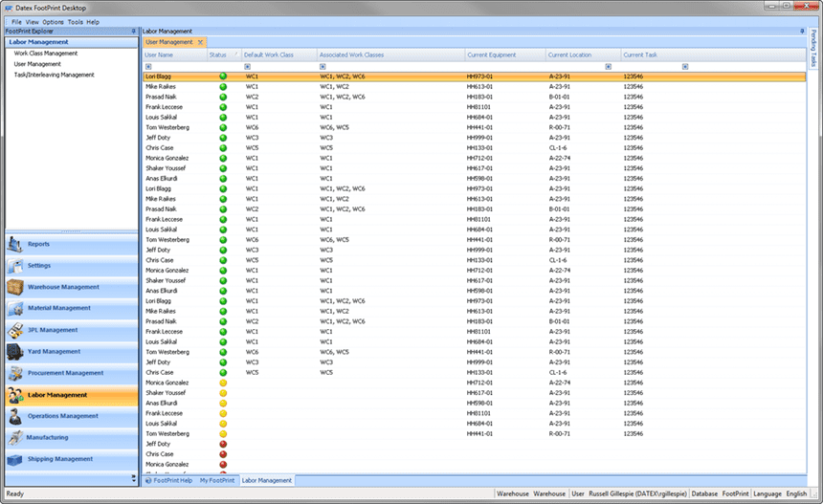Screen dimensions: 823x504
Task: Open the 3PL Management icon
Action: tap(14, 330)
